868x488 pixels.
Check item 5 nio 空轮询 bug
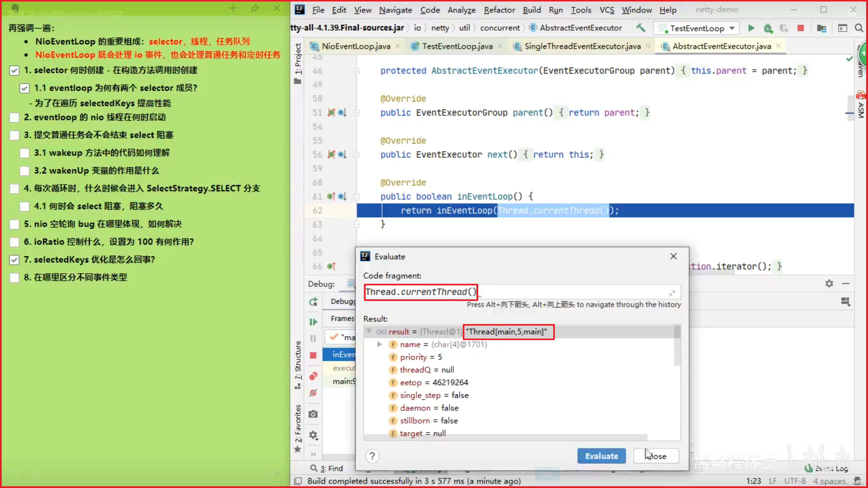[x=14, y=224]
